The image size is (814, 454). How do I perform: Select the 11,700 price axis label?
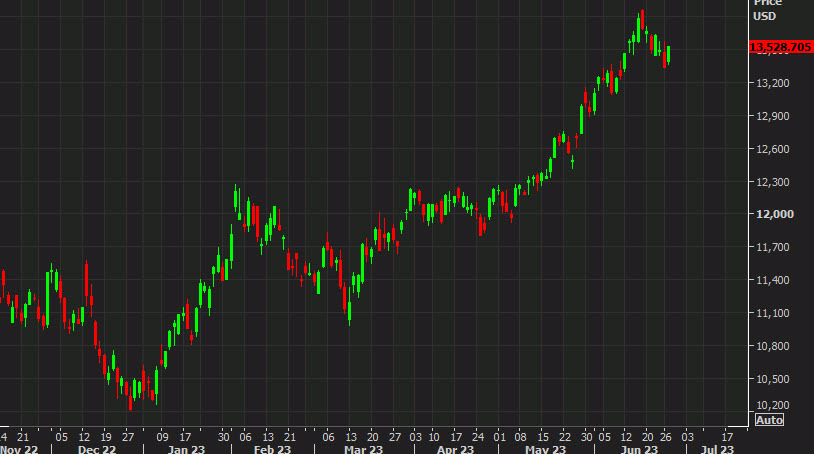pos(772,247)
